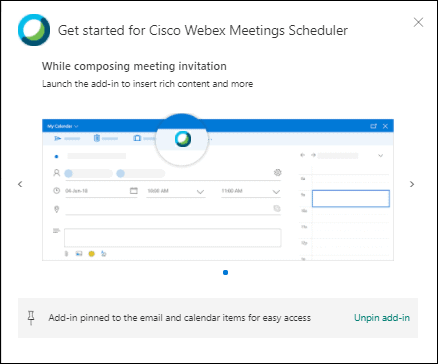The height and width of the screenshot is (364, 438).
Task: Click the meeting body text box
Action: pyautogui.click(x=173, y=238)
